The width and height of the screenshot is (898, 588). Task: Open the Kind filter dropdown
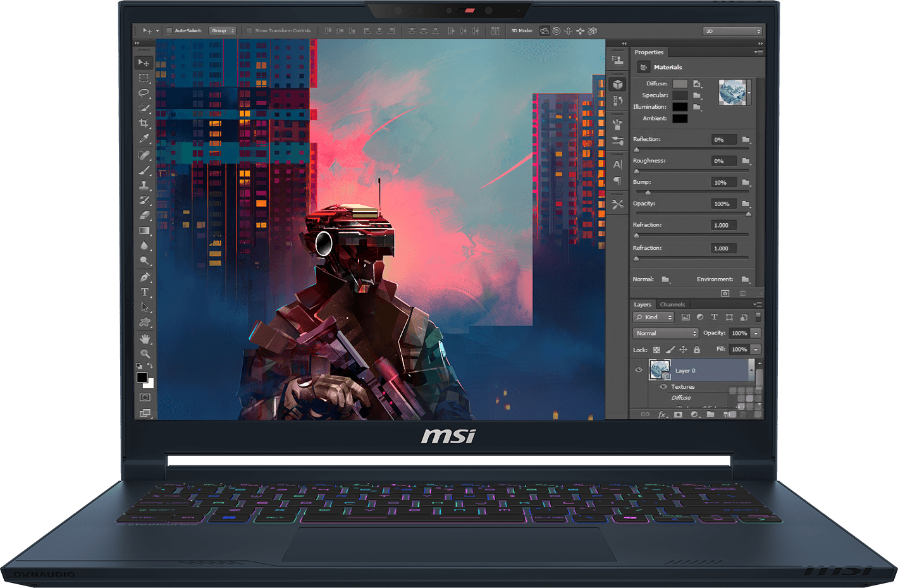coord(653,317)
